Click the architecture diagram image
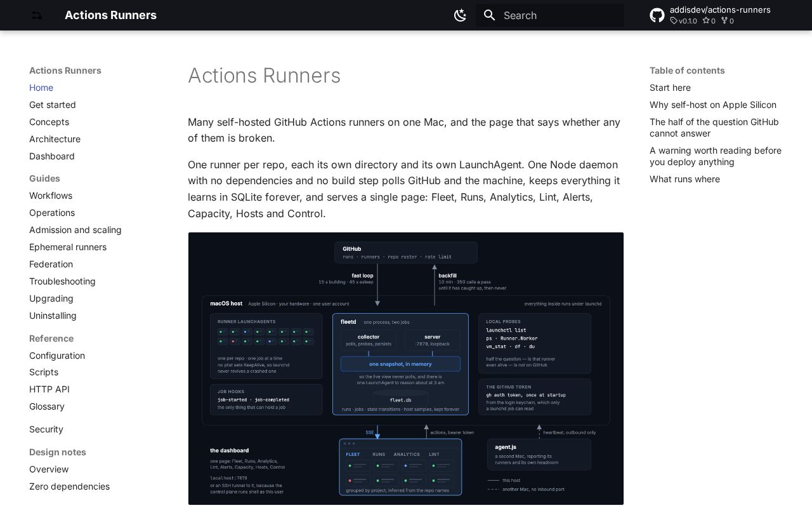This screenshot has height=508, width=812. tap(406, 368)
